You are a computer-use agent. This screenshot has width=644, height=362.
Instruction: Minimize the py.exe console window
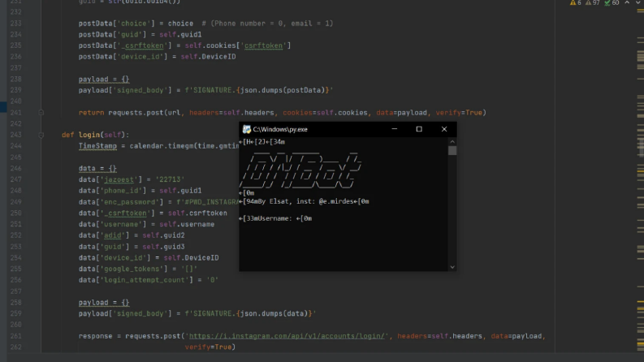[395, 129]
